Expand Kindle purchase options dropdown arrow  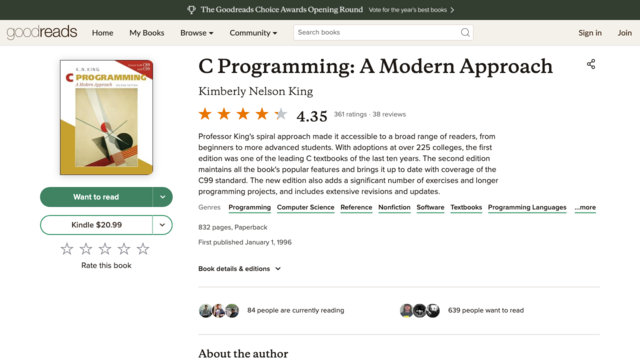click(162, 225)
